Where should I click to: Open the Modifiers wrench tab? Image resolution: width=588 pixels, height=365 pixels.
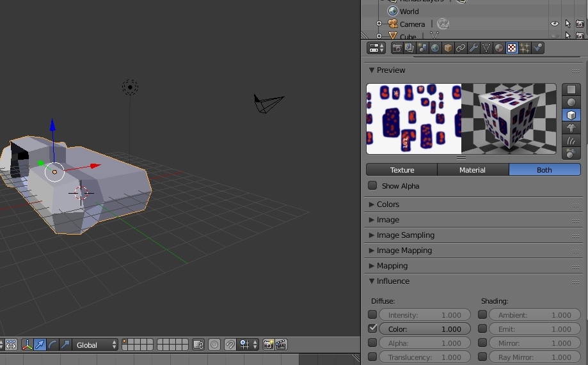[x=473, y=48]
